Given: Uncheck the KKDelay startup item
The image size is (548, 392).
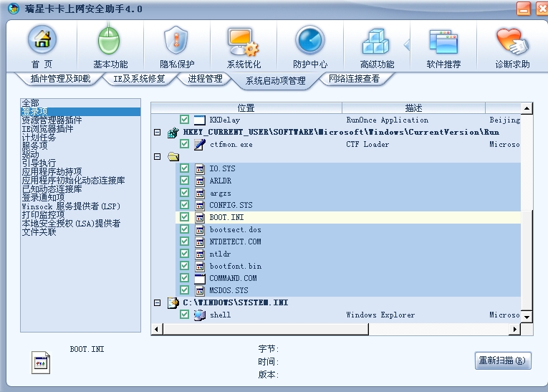Looking at the screenshot, I should coord(184,120).
